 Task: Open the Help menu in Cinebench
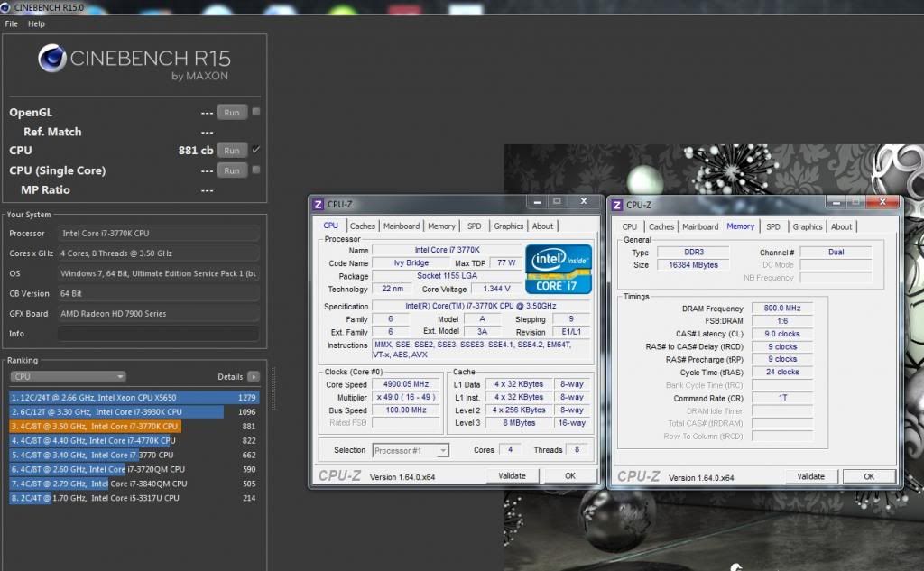[36, 23]
